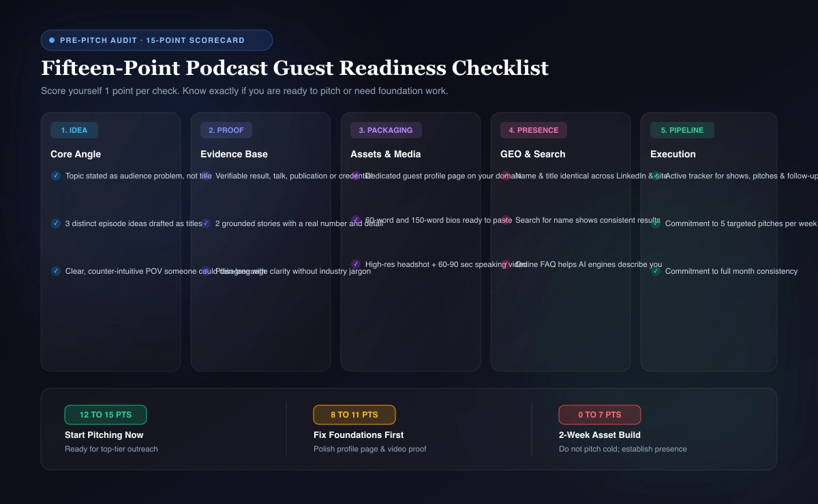Click the 'GEO & Search' heading
818x504 pixels.
tap(533, 154)
